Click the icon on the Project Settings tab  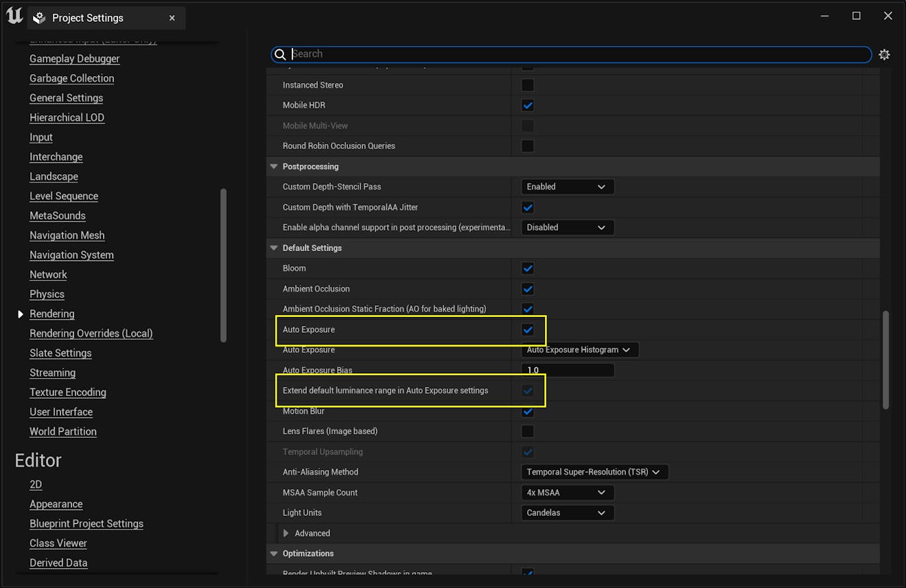click(38, 17)
